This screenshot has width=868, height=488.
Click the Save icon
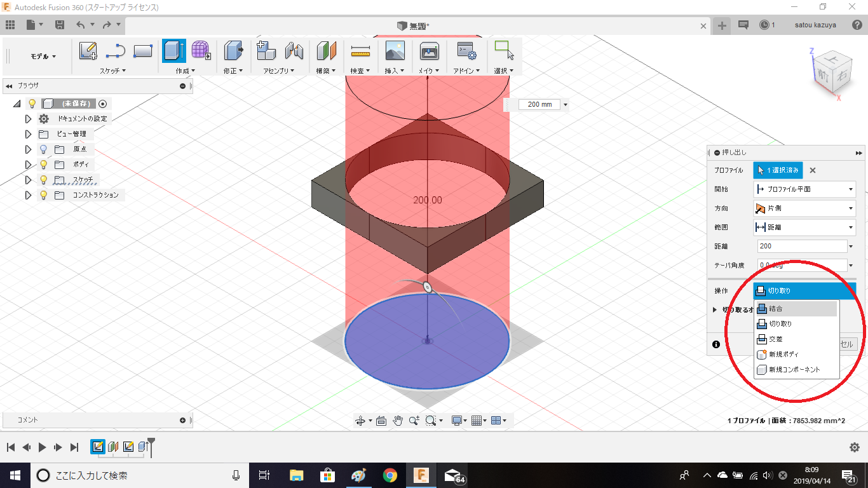click(60, 25)
